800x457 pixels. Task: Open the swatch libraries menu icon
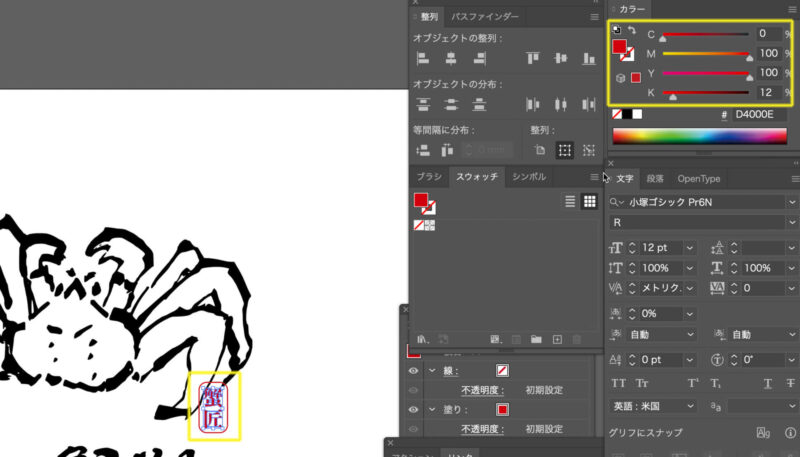(422, 339)
